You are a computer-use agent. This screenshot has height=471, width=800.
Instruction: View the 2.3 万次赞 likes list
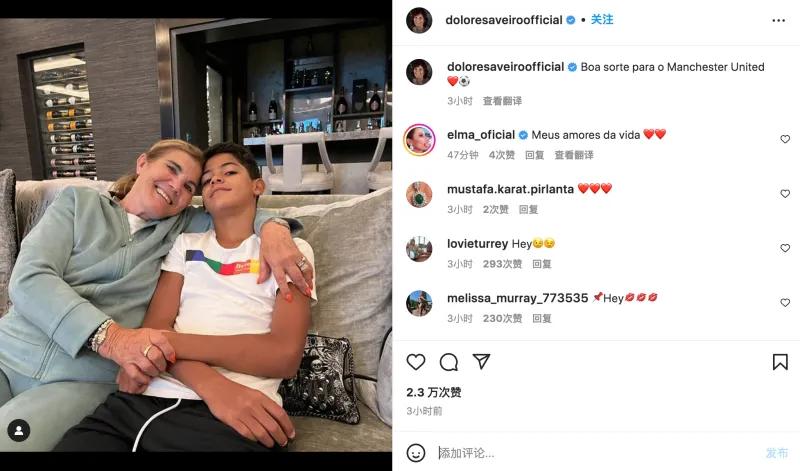(434, 392)
